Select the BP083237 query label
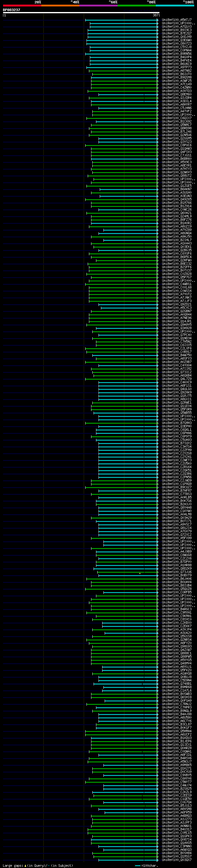 click(11, 10)
